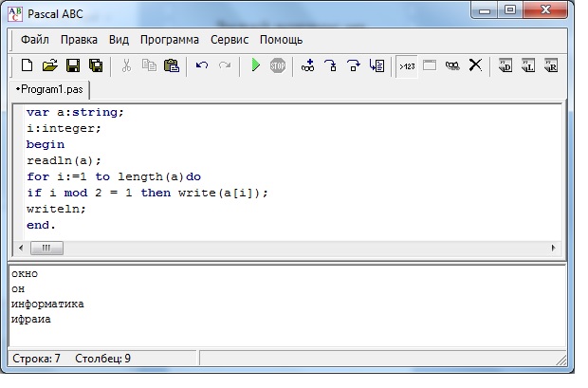
Task: Paste from clipboard icon
Action: tap(172, 65)
